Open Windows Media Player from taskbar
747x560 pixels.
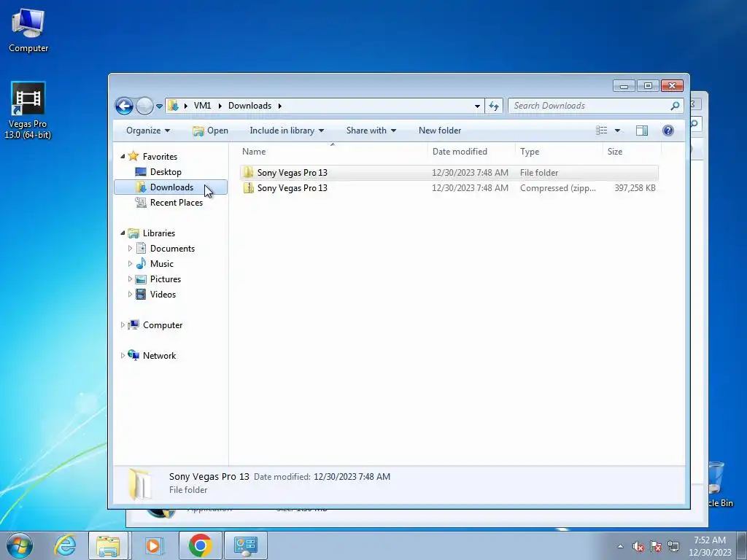pyautogui.click(x=153, y=545)
